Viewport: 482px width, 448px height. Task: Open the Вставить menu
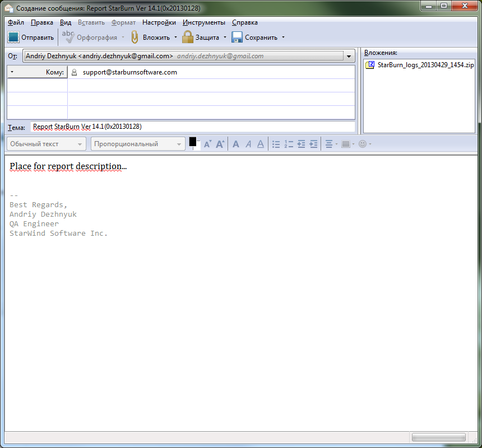click(x=91, y=22)
